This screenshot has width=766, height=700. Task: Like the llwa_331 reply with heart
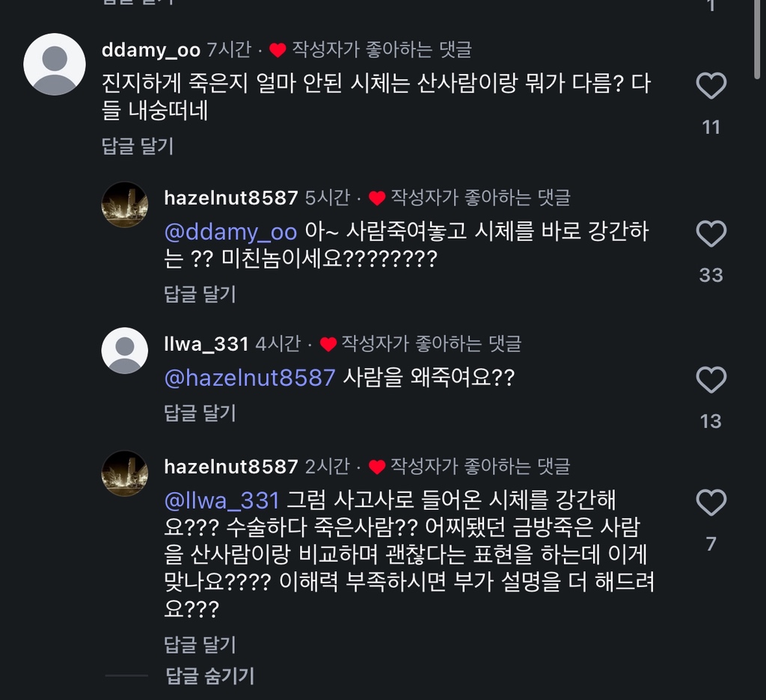pyautogui.click(x=711, y=380)
